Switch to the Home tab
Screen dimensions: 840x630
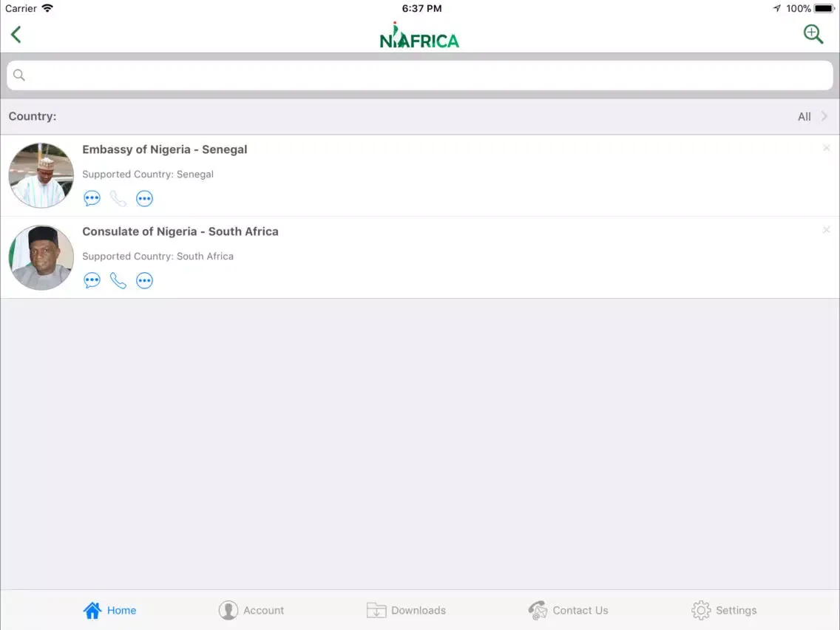tap(110, 610)
